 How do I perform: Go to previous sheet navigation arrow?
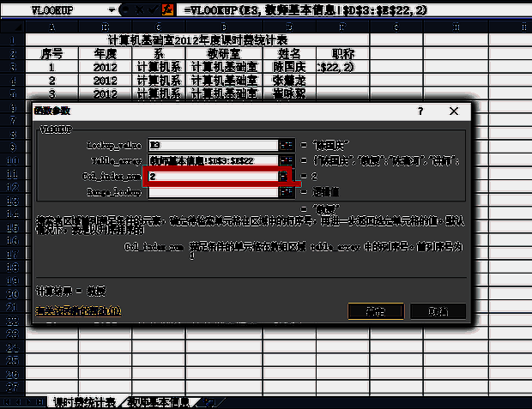(18, 402)
